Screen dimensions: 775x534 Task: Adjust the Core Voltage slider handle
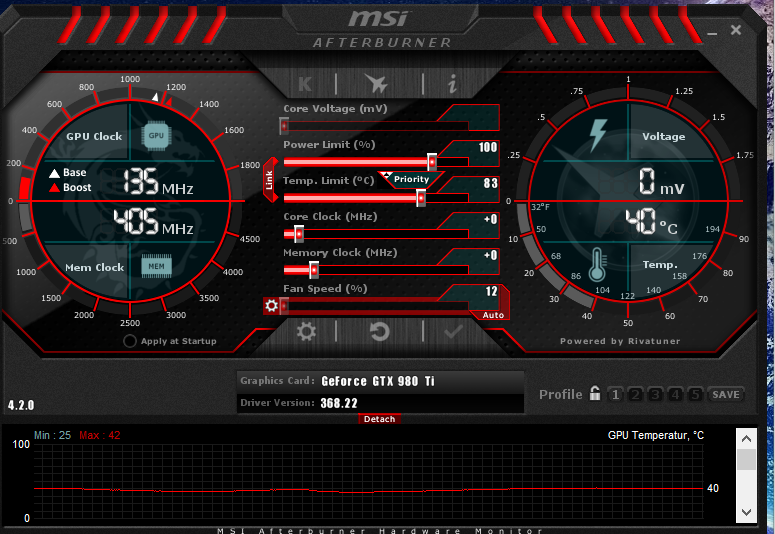284,126
